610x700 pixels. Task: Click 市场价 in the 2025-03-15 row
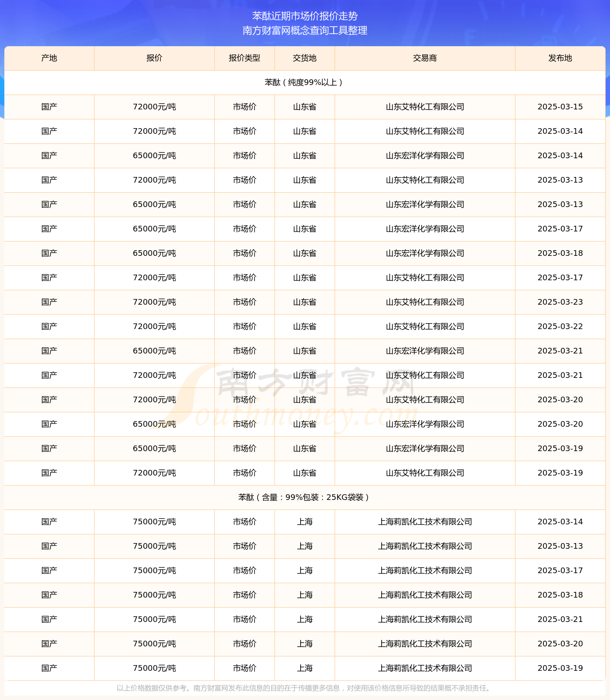244,107
